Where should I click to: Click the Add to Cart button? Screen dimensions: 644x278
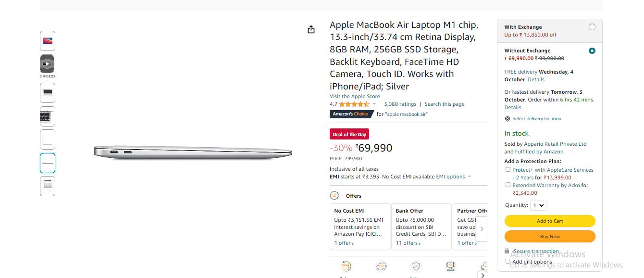[x=550, y=221]
